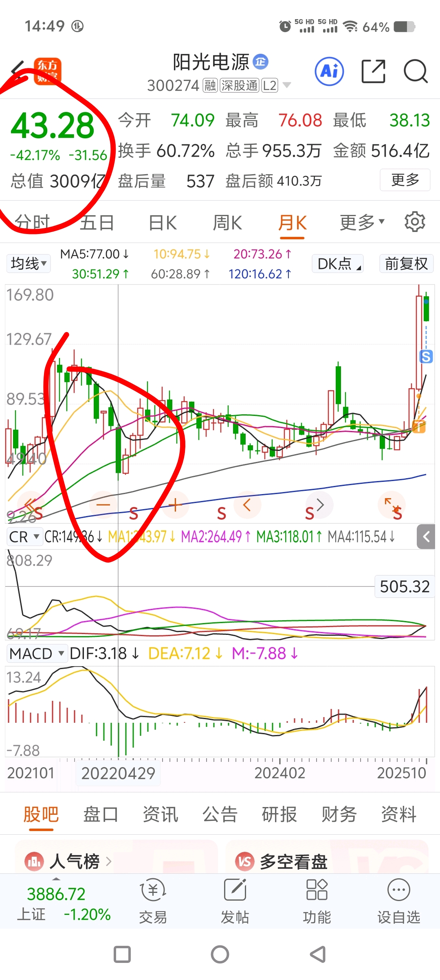Tap Android recent apps square button
The image size is (440, 980).
(122, 954)
